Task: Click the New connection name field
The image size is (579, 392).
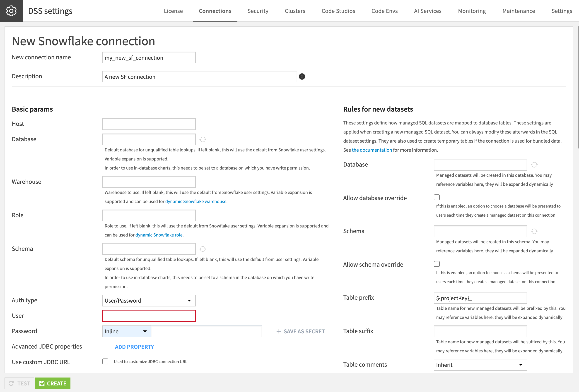Action: click(x=149, y=57)
